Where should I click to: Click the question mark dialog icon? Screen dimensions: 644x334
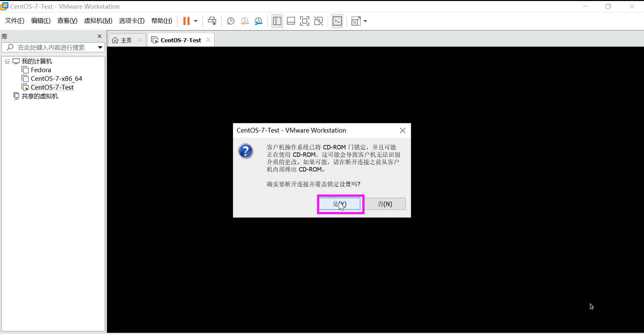pyautogui.click(x=246, y=151)
